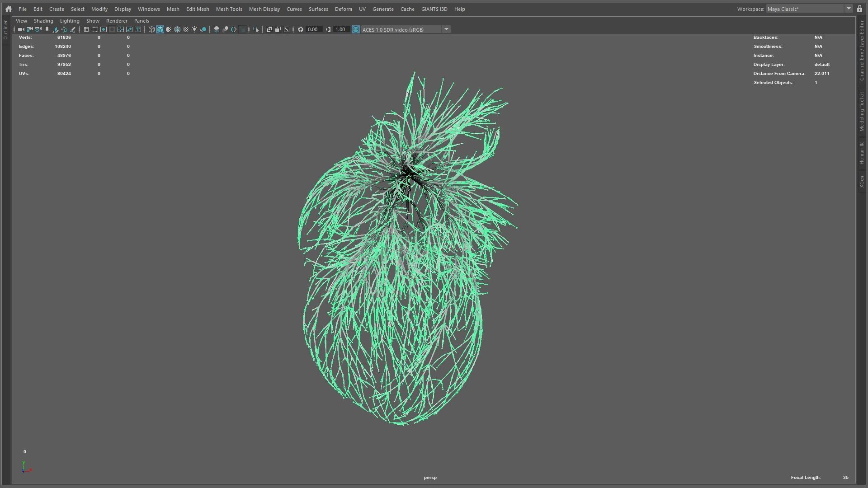This screenshot has width=868, height=488.
Task: Click Distance From Camera value 22.011
Action: 822,74
